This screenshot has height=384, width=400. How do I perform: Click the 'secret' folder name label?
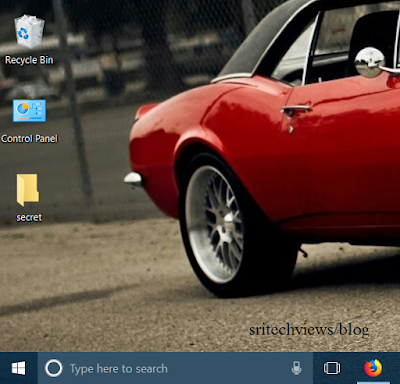coord(29,218)
